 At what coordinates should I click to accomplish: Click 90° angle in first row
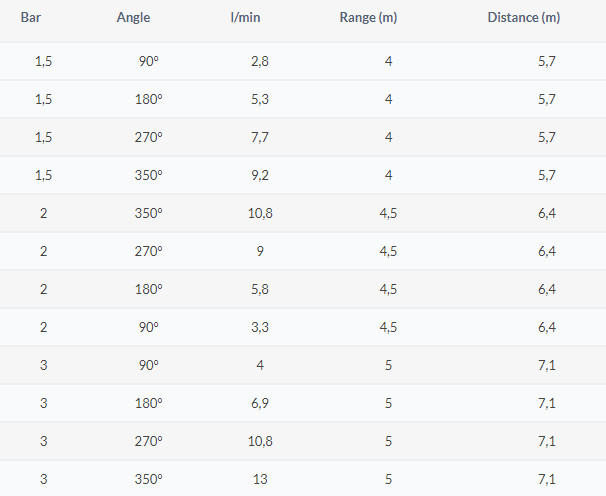[x=148, y=61]
